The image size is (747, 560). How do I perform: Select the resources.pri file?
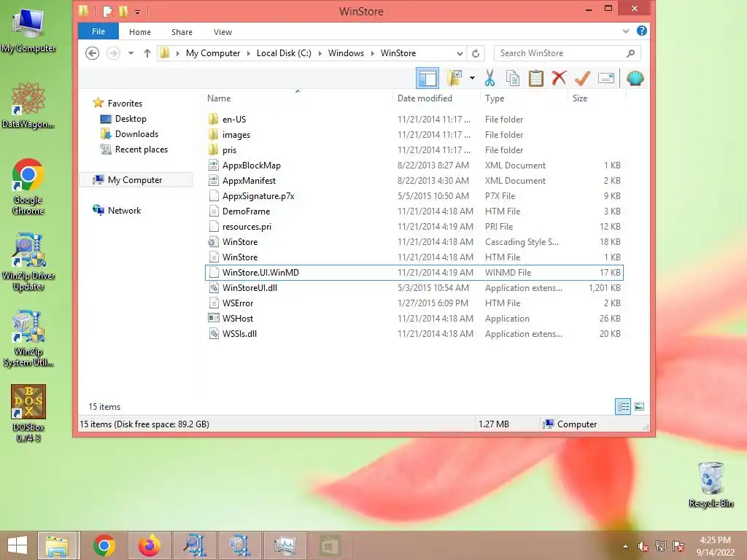coord(414,226)
